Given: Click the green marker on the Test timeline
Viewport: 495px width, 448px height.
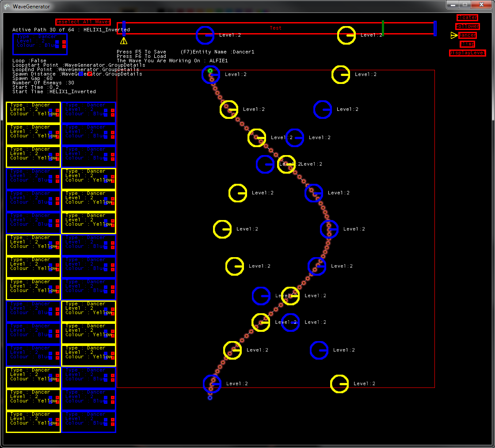Looking at the screenshot, I should coord(383,28).
